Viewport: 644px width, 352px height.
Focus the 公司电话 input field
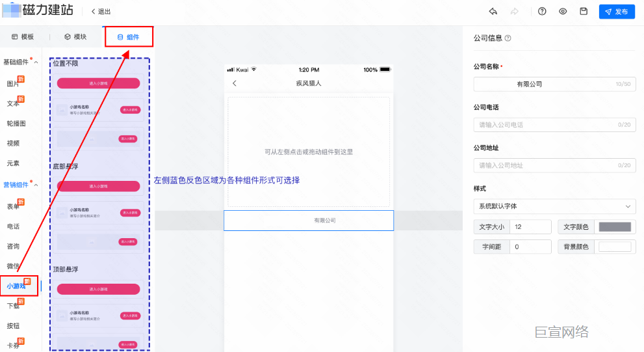(x=554, y=124)
